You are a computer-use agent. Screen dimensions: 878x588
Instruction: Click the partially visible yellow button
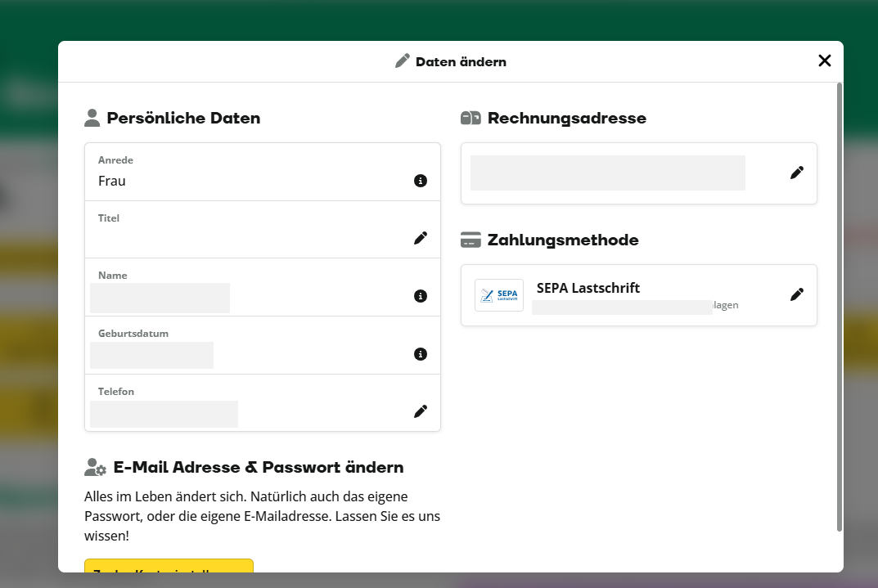(x=169, y=565)
